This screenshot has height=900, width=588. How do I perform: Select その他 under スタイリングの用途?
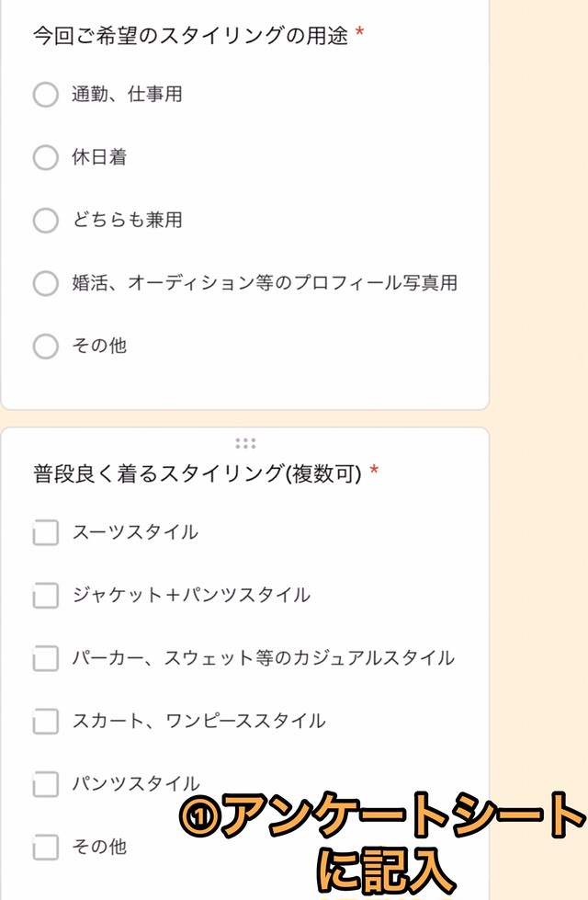[x=45, y=346]
